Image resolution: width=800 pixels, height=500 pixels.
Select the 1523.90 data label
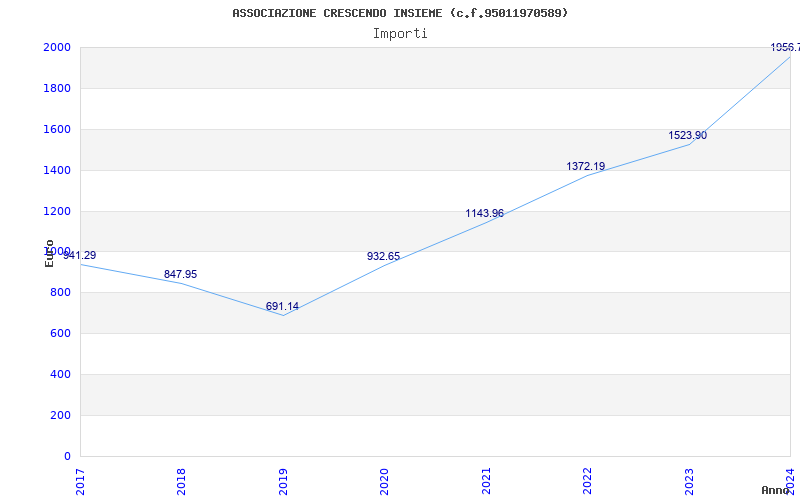pyautogui.click(x=687, y=136)
